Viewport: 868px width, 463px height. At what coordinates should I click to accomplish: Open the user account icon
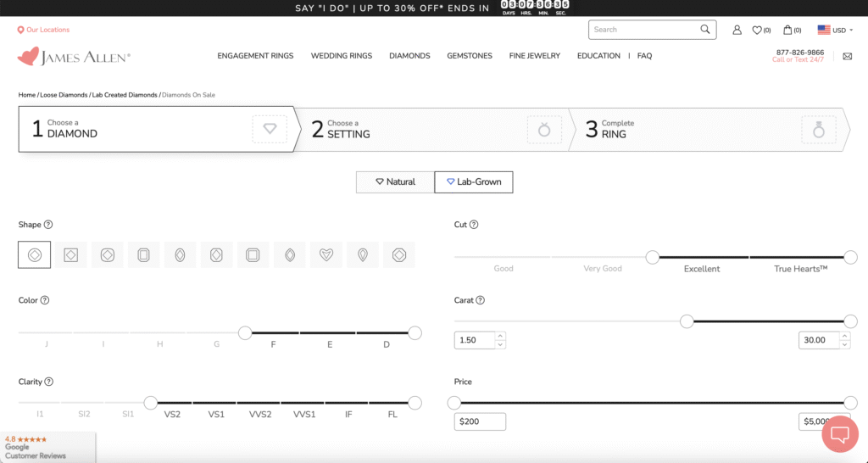736,30
